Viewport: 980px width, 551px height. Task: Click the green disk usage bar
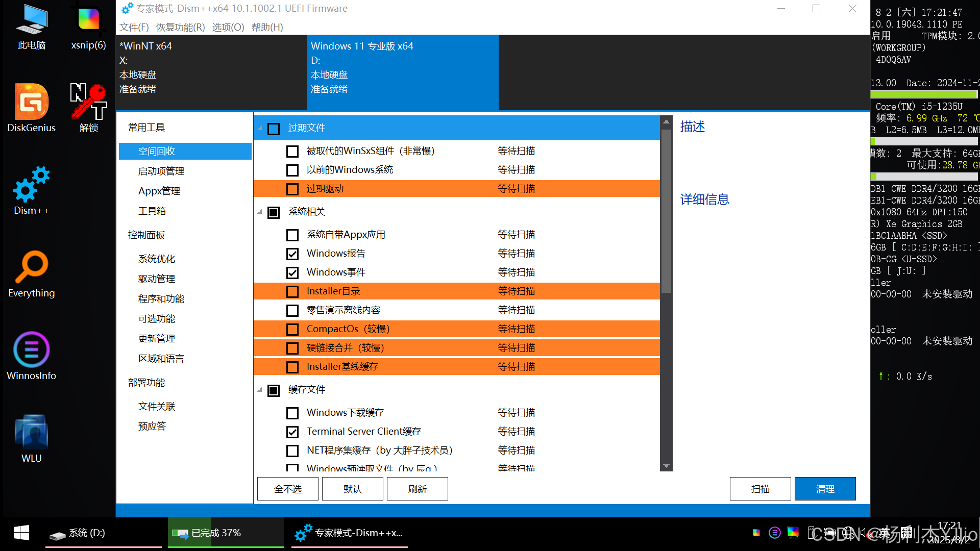[924, 94]
